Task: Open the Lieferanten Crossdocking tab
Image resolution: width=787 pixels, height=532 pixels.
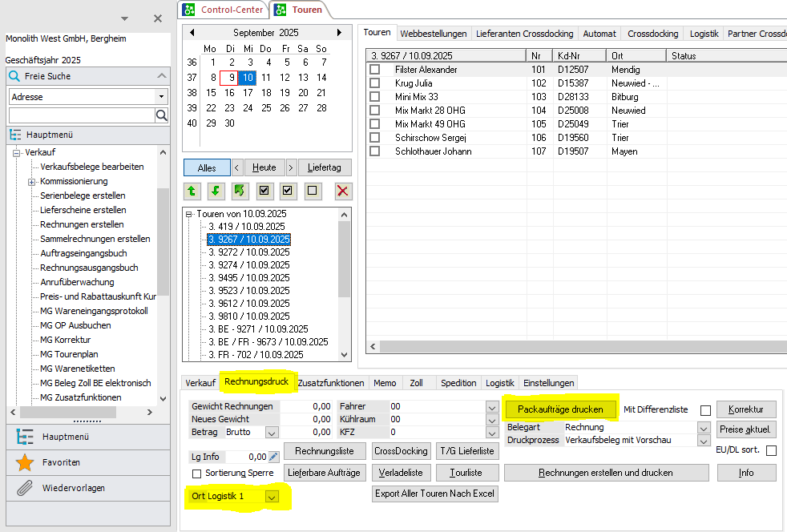Action: pos(524,34)
